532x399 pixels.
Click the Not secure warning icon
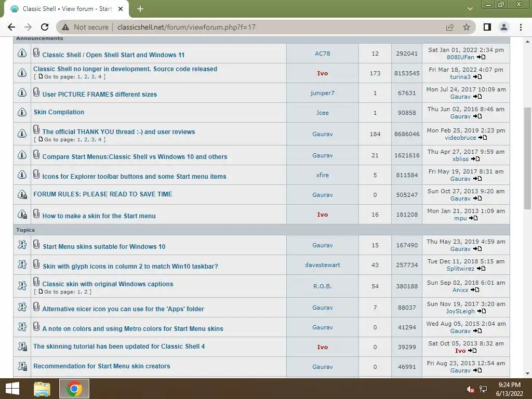tap(65, 27)
